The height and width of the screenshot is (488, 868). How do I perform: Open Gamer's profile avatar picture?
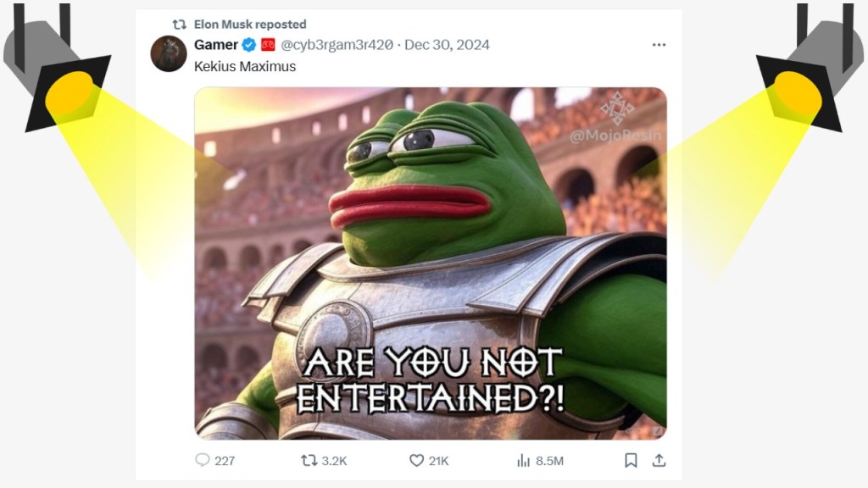pos(169,53)
